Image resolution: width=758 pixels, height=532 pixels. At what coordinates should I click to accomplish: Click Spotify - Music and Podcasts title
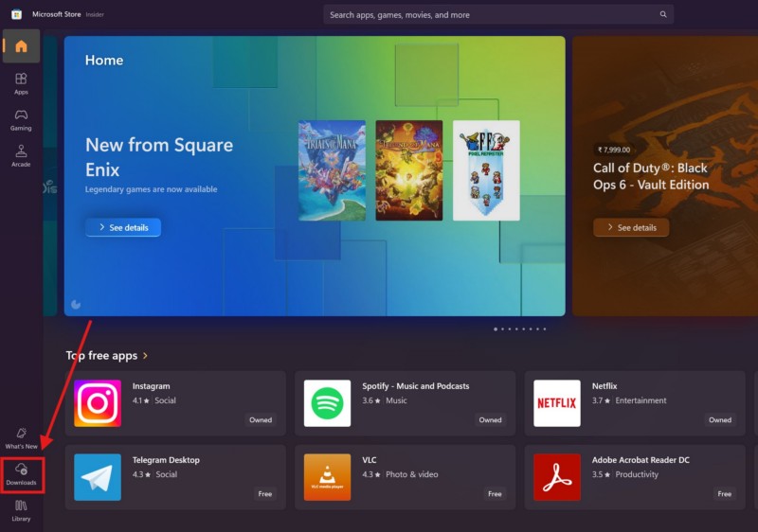tap(416, 386)
